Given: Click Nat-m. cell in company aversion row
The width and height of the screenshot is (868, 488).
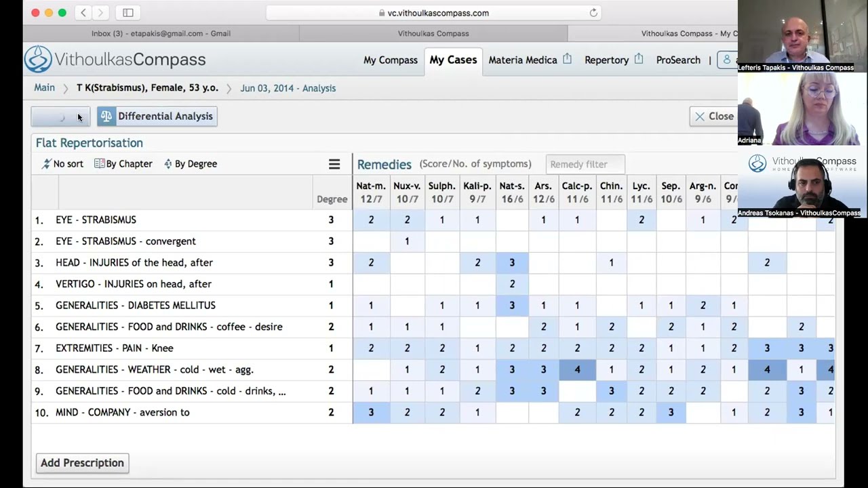Looking at the screenshot, I should [x=371, y=412].
